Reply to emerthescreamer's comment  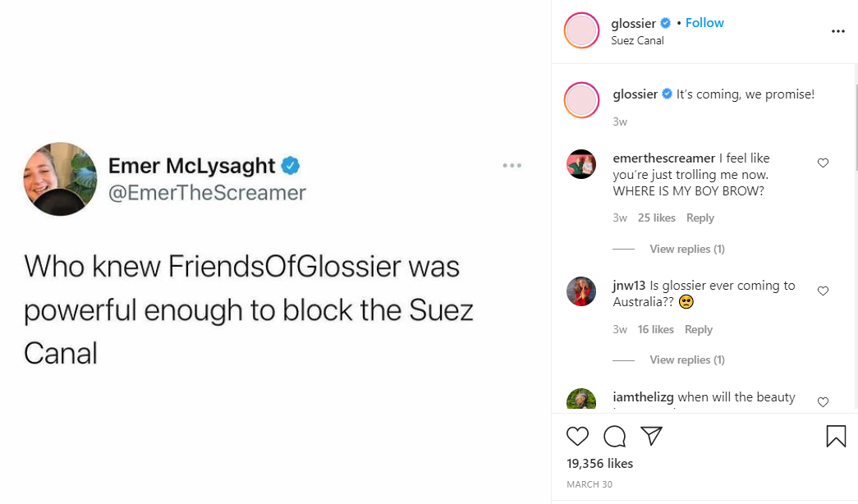[x=700, y=218]
